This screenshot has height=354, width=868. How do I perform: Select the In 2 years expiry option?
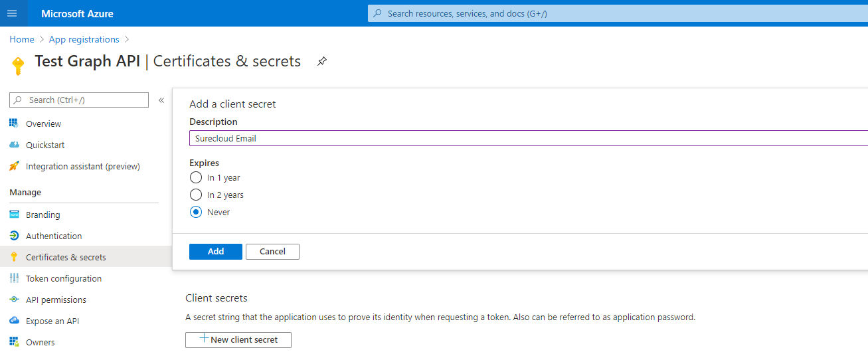[195, 195]
